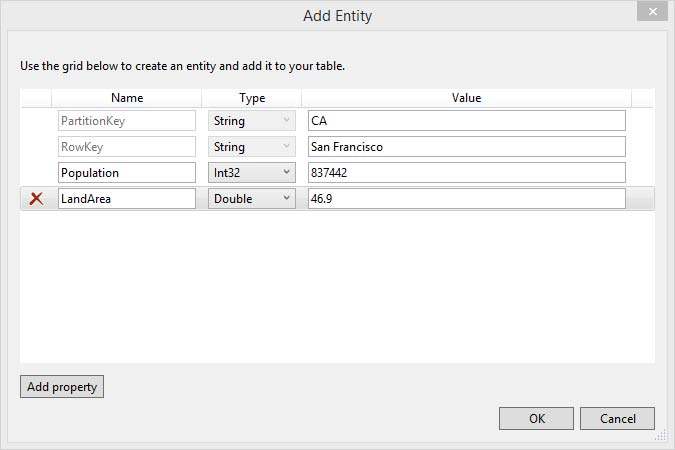Confirm the entity with OK
Image resolution: width=675 pixels, height=450 pixels.
click(x=537, y=418)
